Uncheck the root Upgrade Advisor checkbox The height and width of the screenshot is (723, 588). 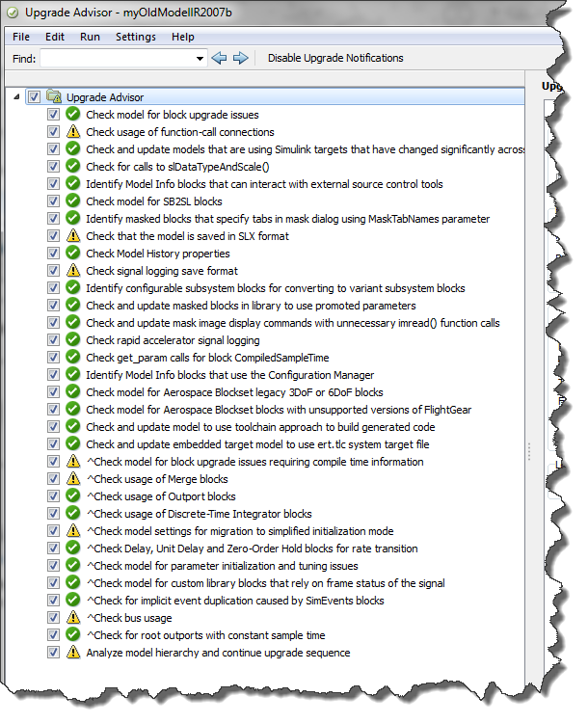click(35, 97)
